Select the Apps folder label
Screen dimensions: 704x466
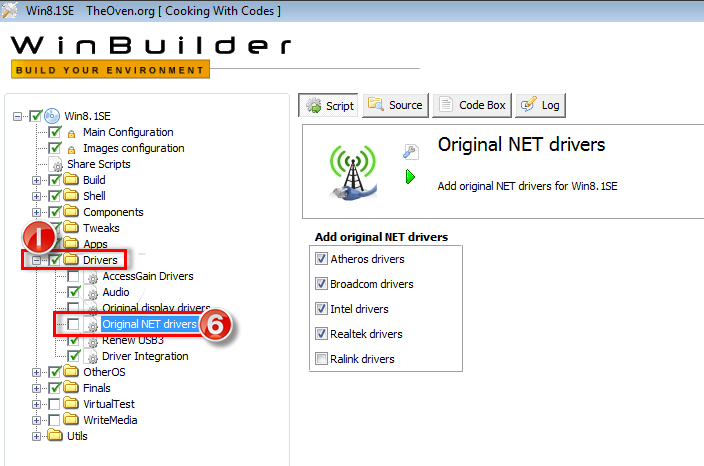[x=95, y=244]
